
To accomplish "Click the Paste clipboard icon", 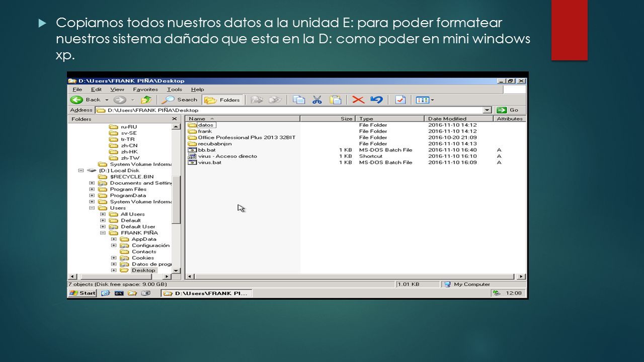I will click(335, 100).
